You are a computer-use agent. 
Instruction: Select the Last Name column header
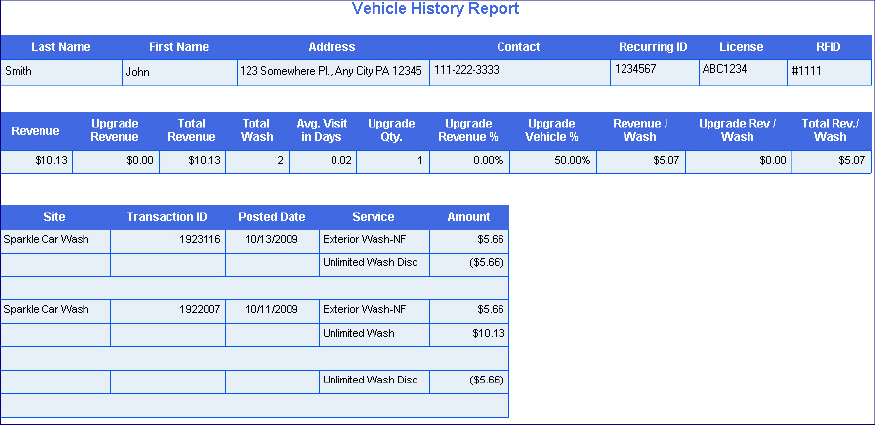coord(60,47)
